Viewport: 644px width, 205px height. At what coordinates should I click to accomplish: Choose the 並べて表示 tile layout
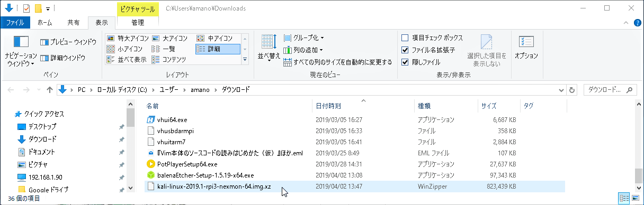click(127, 59)
